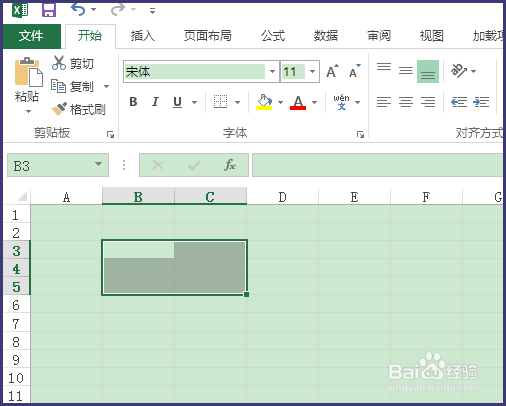Expand the 粘贴 options arrow
The height and width of the screenshot is (406, 506).
pos(28,112)
